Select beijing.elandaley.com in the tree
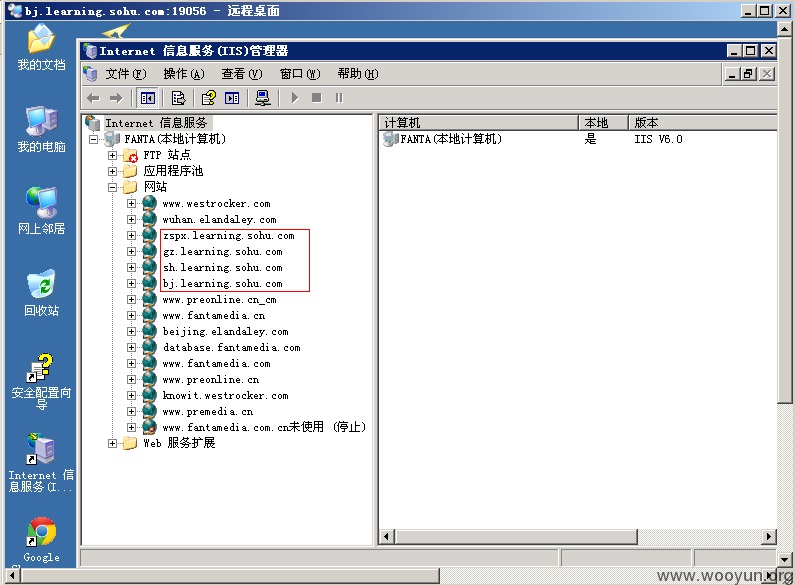 pos(226,332)
